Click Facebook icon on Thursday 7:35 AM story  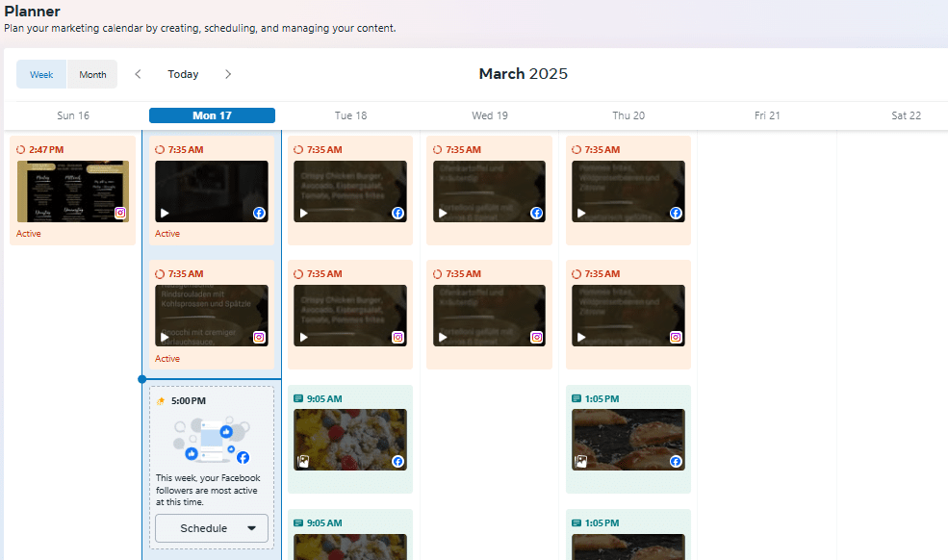tap(676, 213)
